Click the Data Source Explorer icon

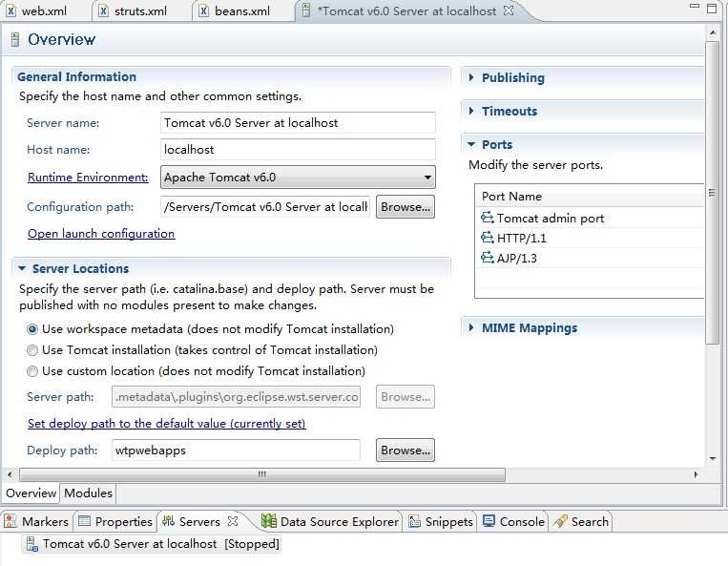tap(269, 521)
